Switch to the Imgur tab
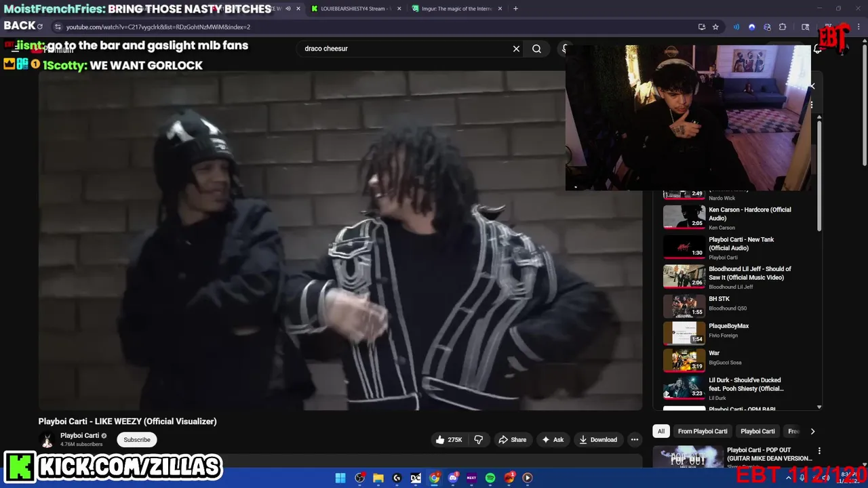Screen dimensions: 868x488 pyautogui.click(x=458, y=9)
